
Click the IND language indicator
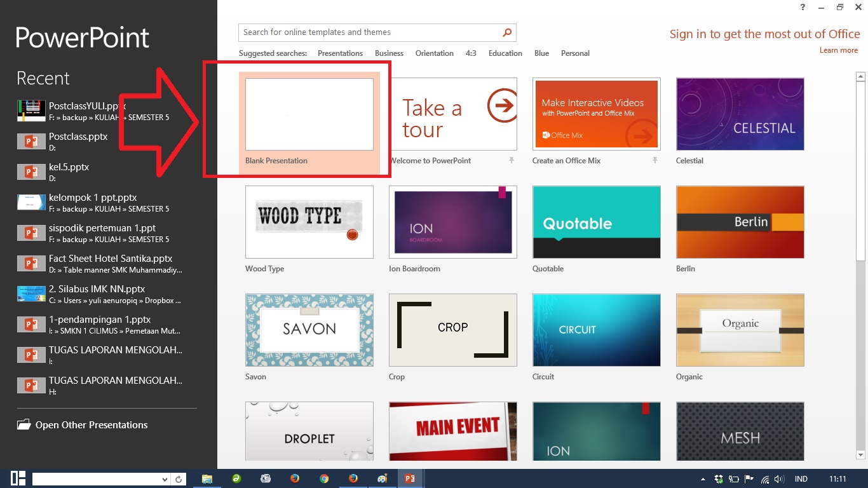801,479
